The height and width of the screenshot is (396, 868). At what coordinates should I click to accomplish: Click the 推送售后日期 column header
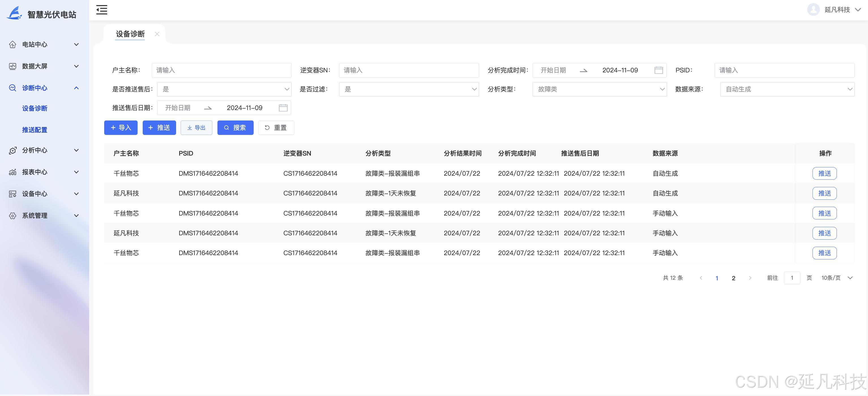[580, 154]
